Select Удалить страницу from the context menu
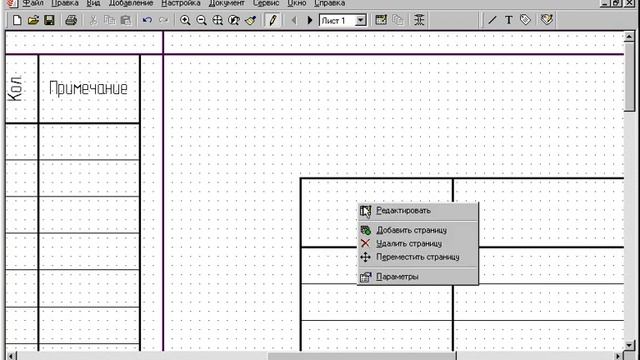 tap(418, 244)
